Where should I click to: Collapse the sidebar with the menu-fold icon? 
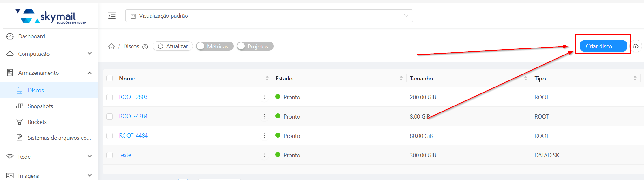click(x=112, y=16)
